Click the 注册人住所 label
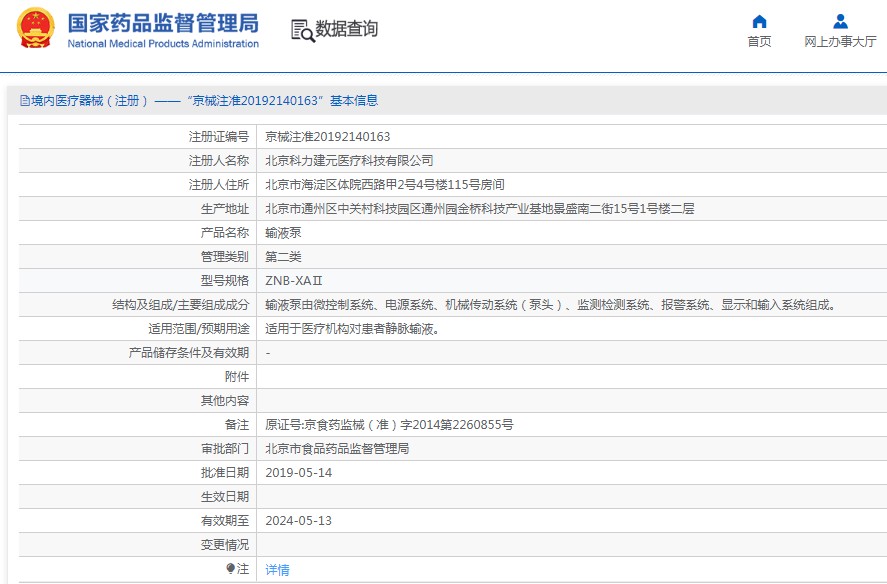This screenshot has height=584, width=887. pos(219,185)
